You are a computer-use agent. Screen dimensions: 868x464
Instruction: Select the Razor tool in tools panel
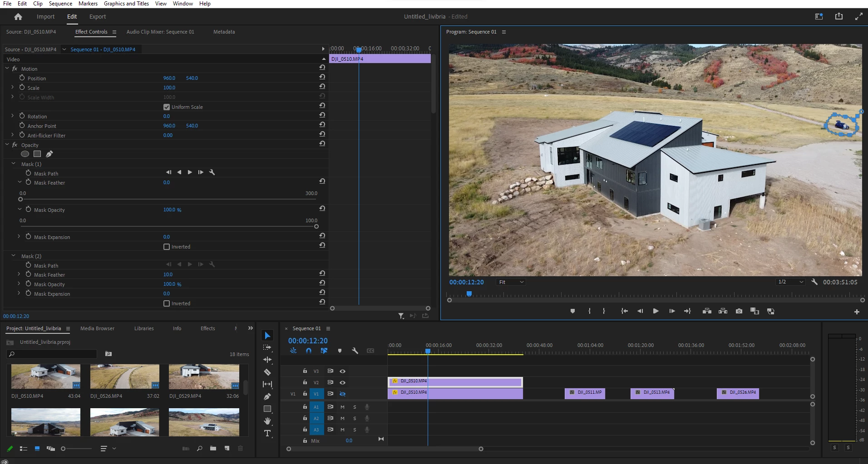pyautogui.click(x=267, y=372)
